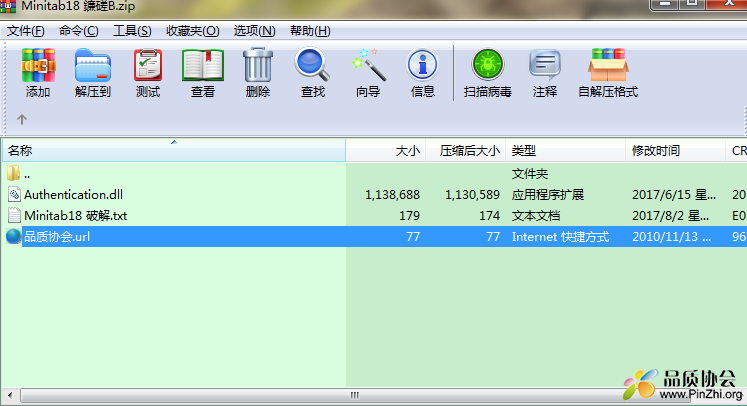Open the 收藏夹(O) menu
This screenshot has width=747, height=406.
coord(192,31)
